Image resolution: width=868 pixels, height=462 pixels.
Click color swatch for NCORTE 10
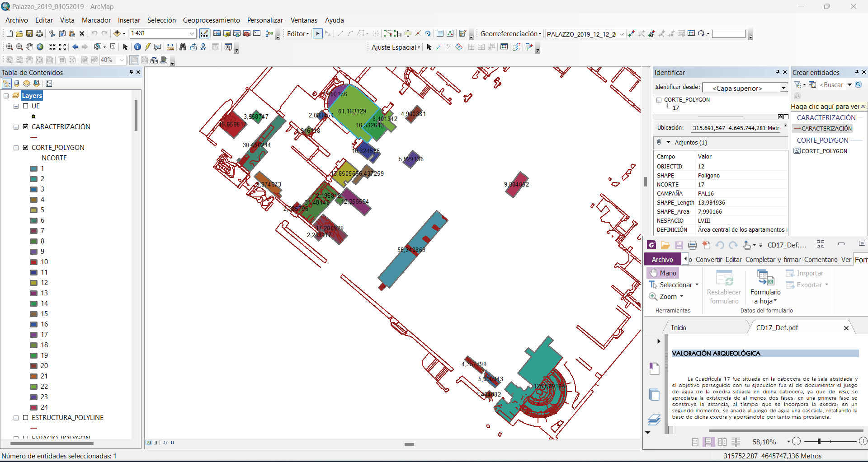click(x=33, y=262)
